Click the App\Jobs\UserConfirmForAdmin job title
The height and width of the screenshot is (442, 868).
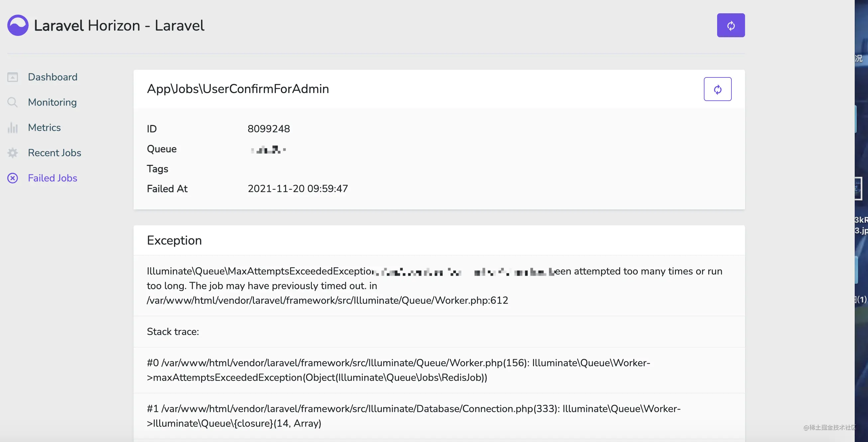pos(238,89)
